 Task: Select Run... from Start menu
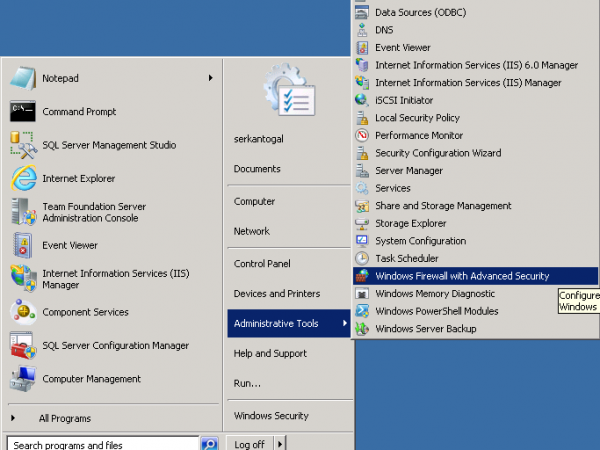pos(247,383)
